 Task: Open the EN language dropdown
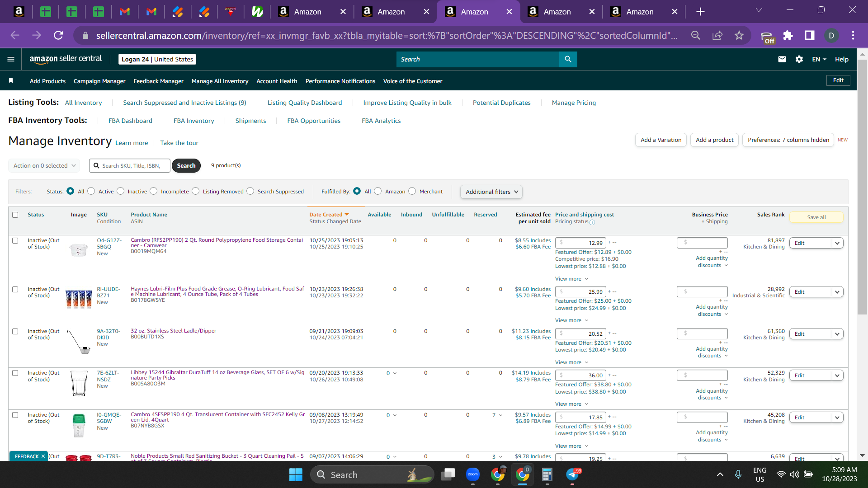pyautogui.click(x=819, y=59)
